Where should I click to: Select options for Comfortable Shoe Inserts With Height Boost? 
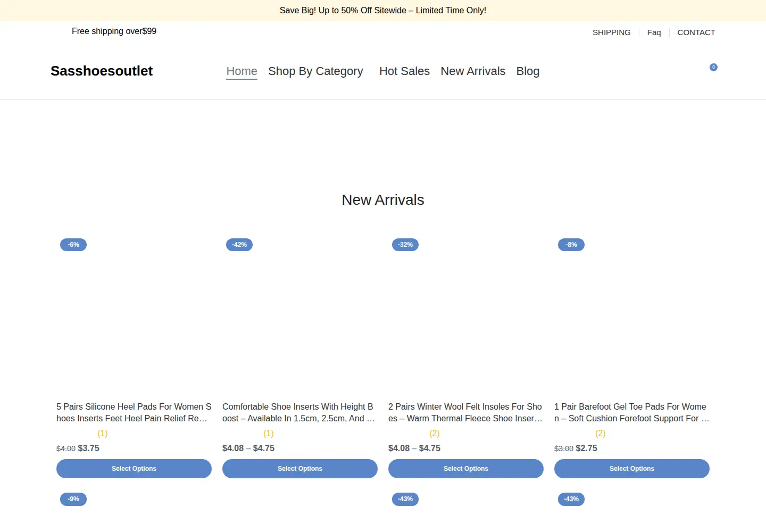click(300, 469)
